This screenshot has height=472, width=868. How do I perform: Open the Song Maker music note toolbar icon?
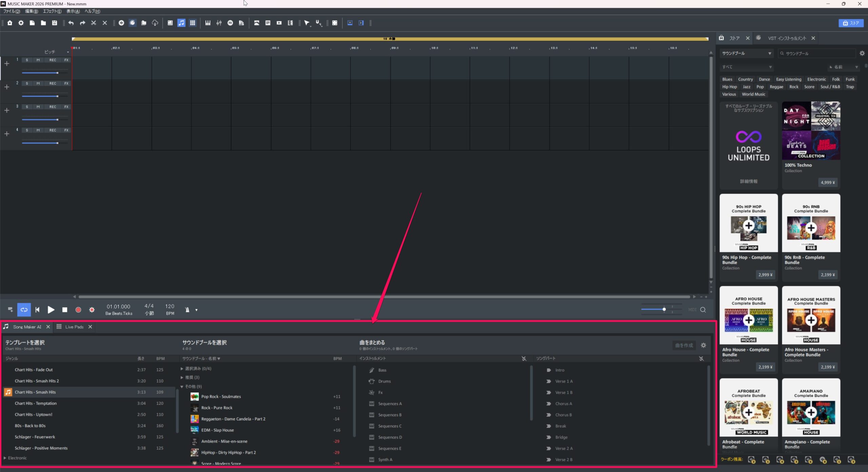[181, 23]
